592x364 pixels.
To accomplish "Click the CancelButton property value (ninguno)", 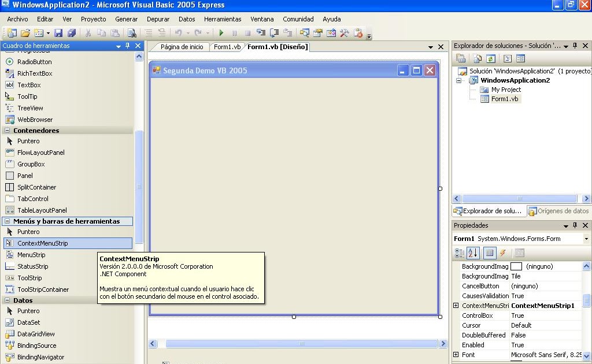I will click(x=524, y=286).
